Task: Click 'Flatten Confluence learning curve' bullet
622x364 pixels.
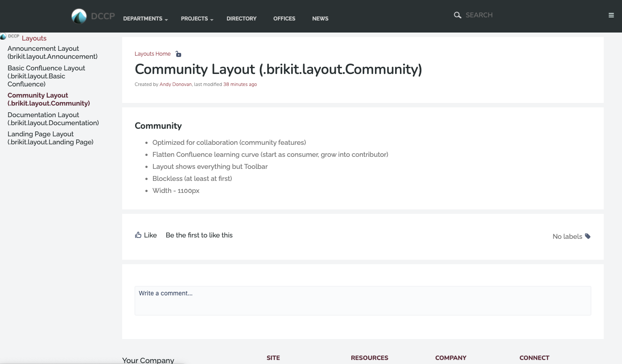Action: 270,155
